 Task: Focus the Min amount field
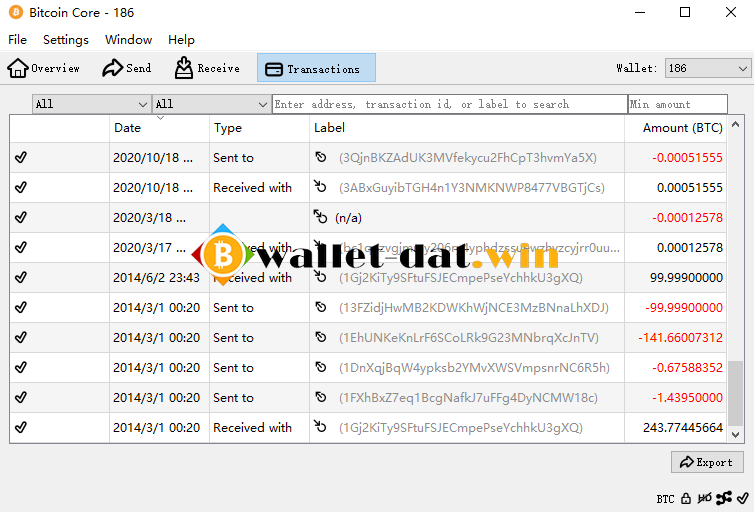pyautogui.click(x=678, y=104)
